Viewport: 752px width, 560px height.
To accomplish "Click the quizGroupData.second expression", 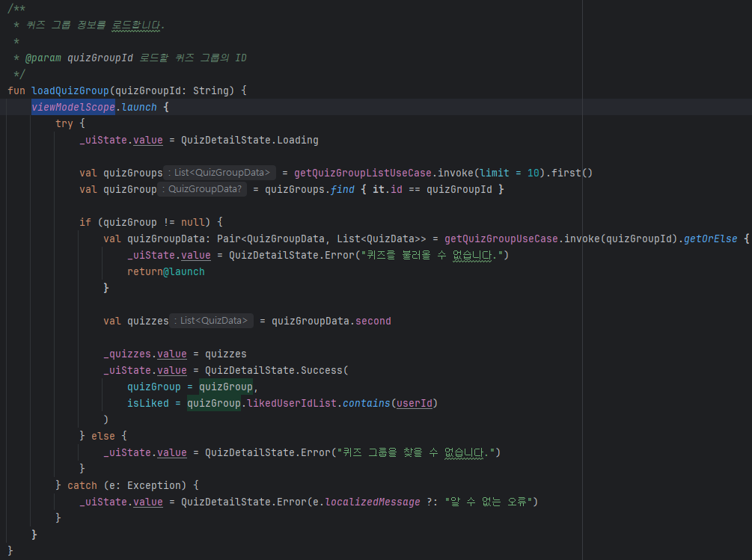I will (331, 321).
